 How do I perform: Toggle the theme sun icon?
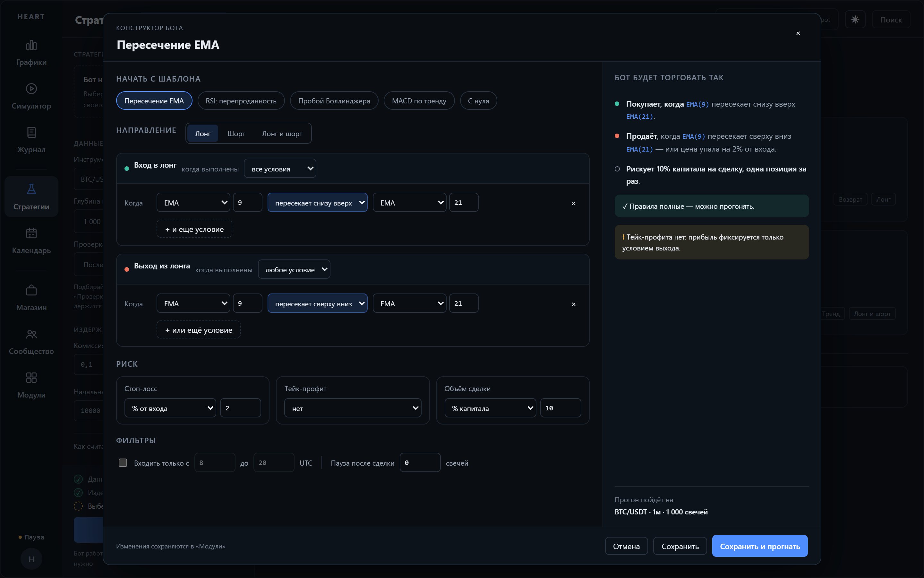coord(855,20)
